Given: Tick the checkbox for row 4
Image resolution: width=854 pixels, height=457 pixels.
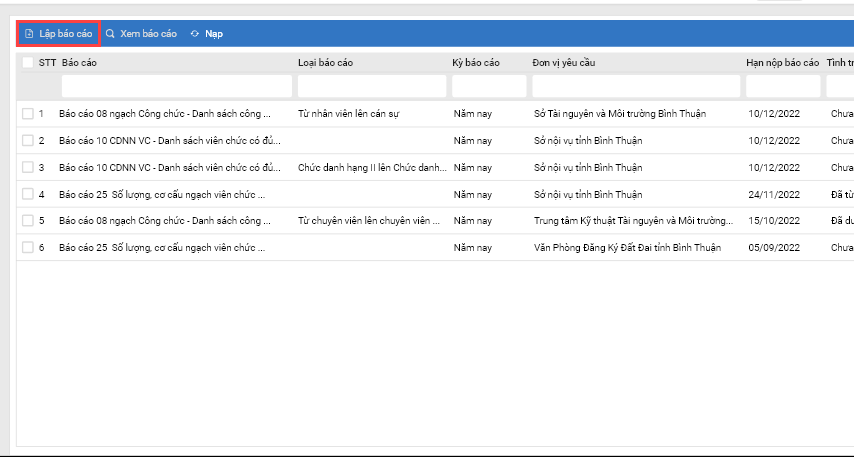Looking at the screenshot, I should (28, 194).
